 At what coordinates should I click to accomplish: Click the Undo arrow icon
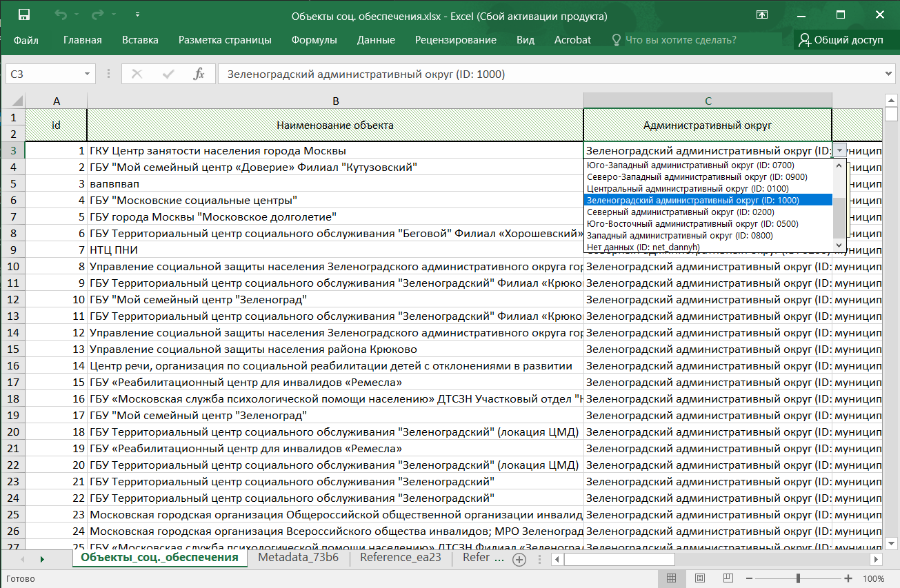pos(60,14)
